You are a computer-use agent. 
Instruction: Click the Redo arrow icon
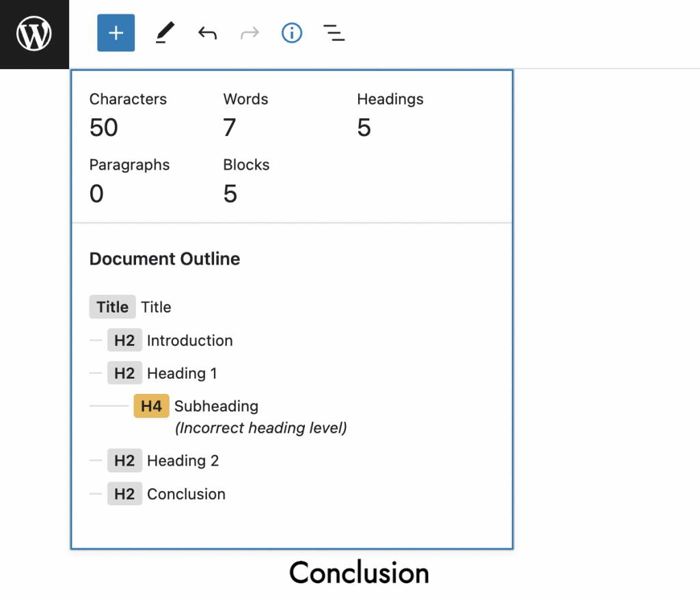(x=250, y=33)
